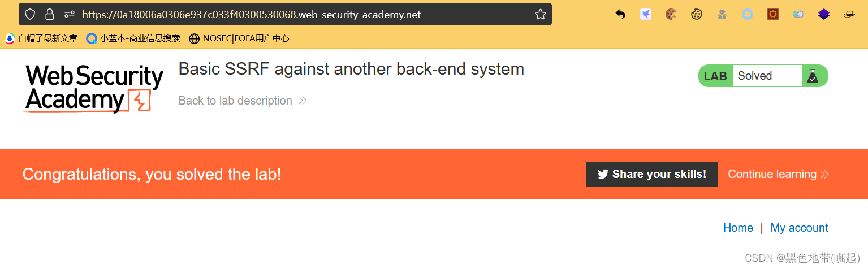Open site permissions icon in address bar
Viewport: 868px width, 269px height.
coord(70,14)
